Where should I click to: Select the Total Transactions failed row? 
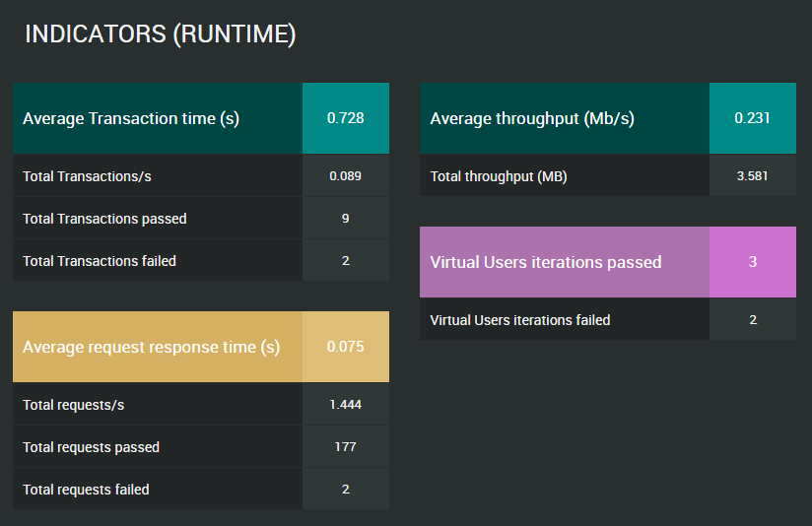click(100, 261)
